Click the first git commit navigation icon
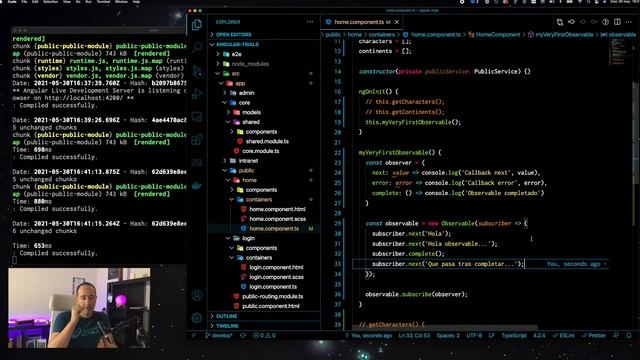640x360 pixels. pyautogui.click(x=571, y=22)
